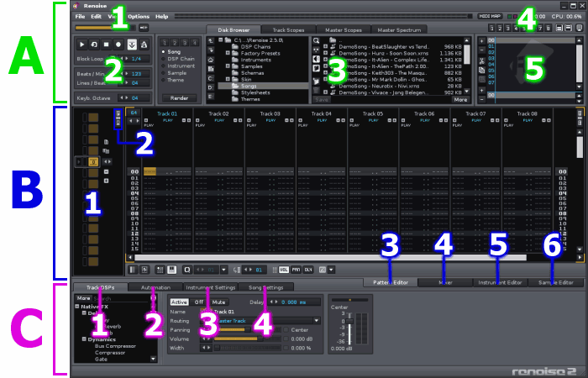Switch to the Master Spectrum tab

pyautogui.click(x=399, y=30)
